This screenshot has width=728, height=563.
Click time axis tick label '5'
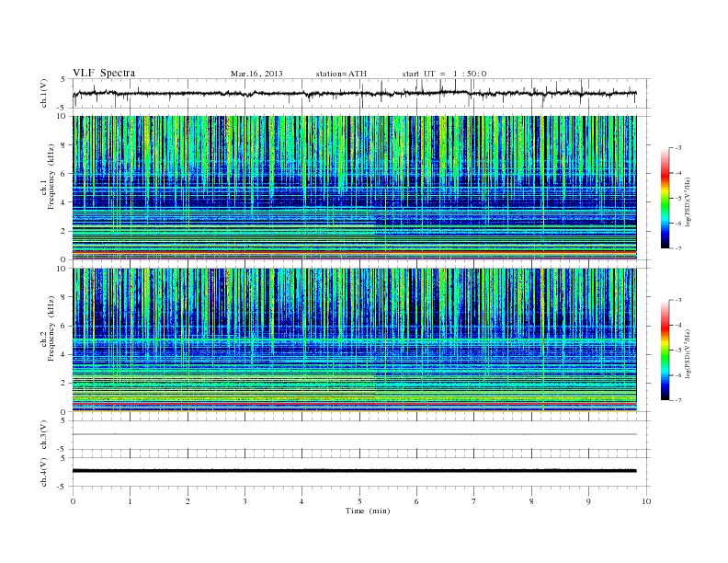click(359, 501)
